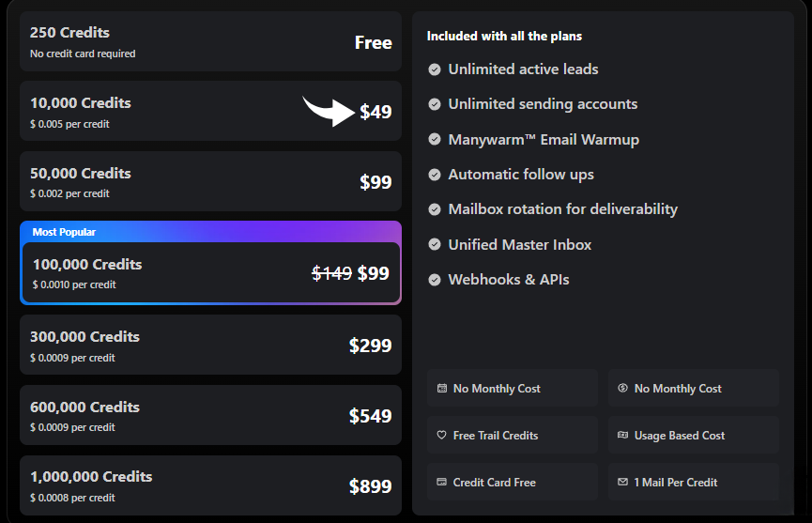Click the heart icon on Free Trail Credits

point(442,435)
